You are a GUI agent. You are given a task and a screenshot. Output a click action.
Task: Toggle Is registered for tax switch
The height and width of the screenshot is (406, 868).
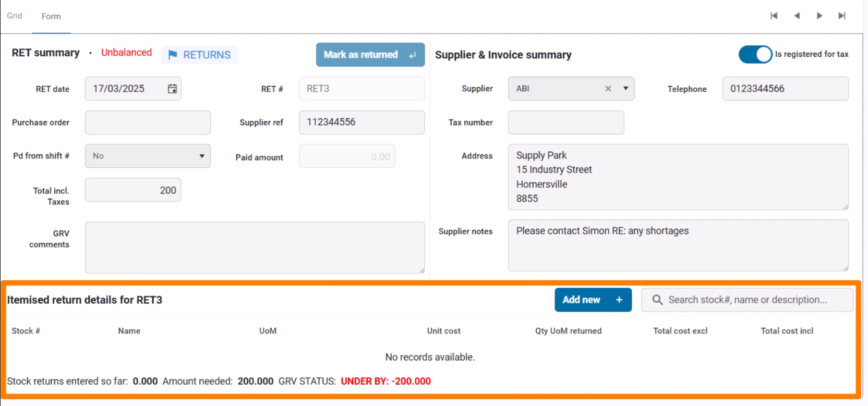pyautogui.click(x=755, y=54)
